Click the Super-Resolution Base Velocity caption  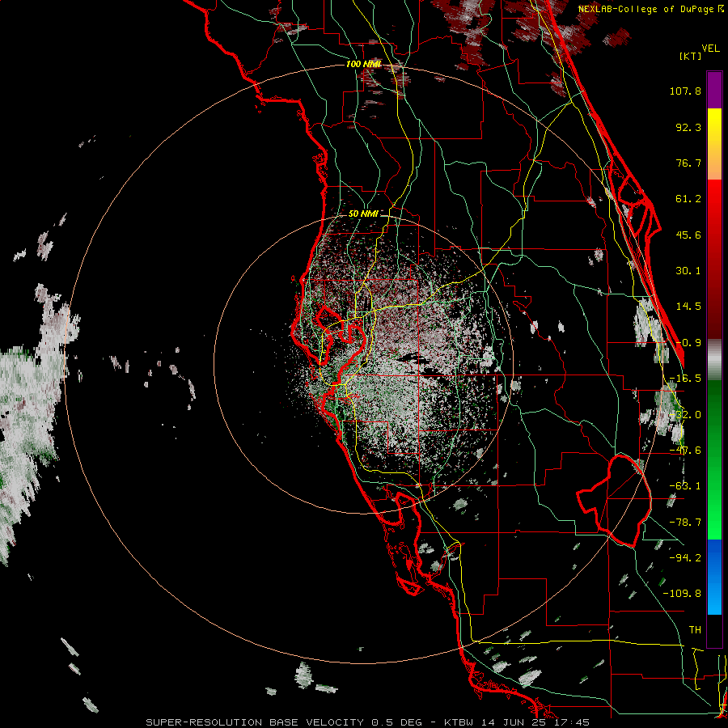click(x=368, y=722)
